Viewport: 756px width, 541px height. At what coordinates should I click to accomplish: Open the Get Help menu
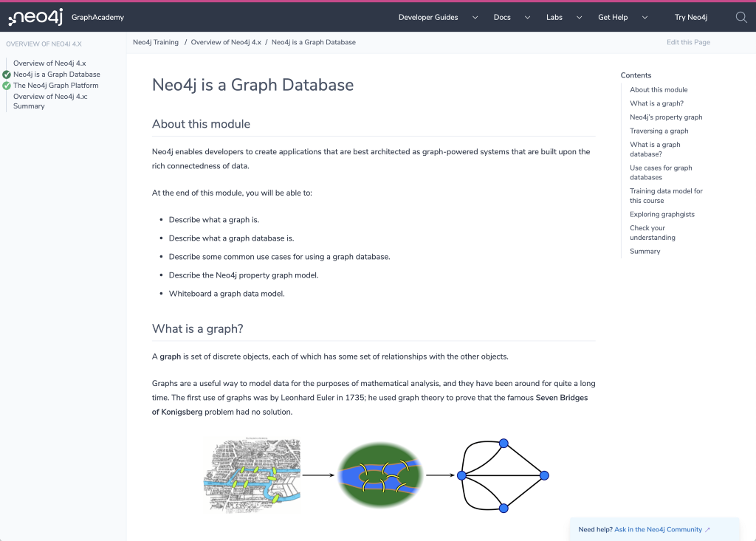(613, 18)
